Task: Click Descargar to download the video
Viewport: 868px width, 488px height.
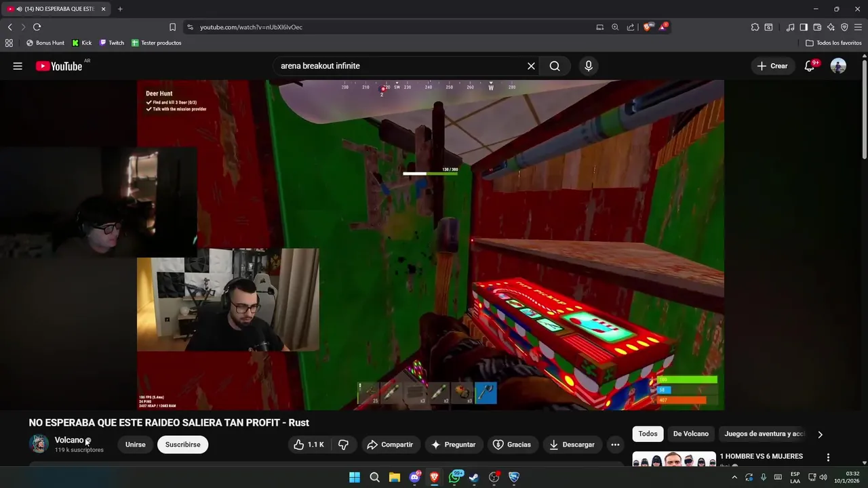Action: click(572, 445)
